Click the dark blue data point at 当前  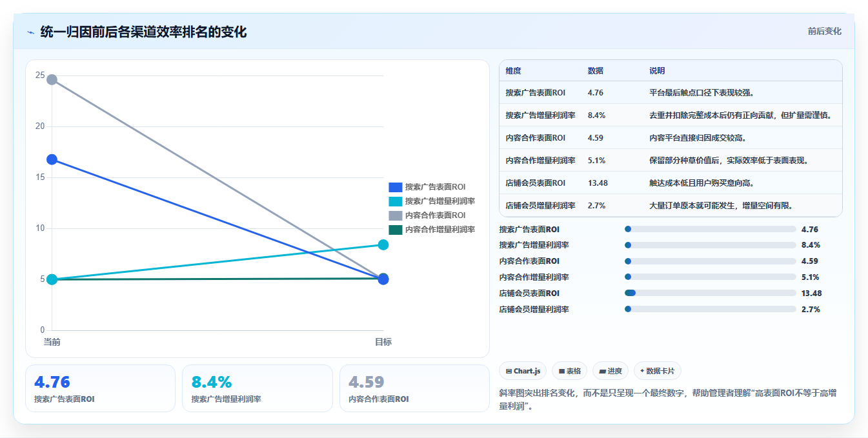pos(52,159)
